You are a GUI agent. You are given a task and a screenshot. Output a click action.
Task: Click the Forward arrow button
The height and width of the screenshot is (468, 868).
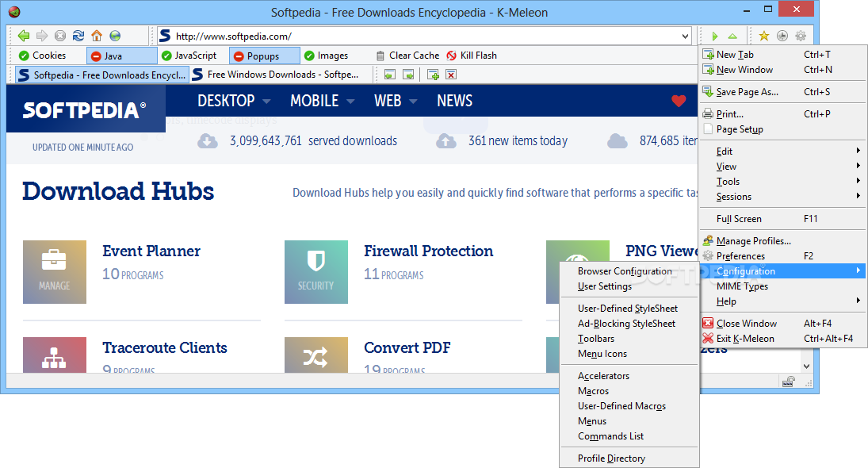pos(42,36)
